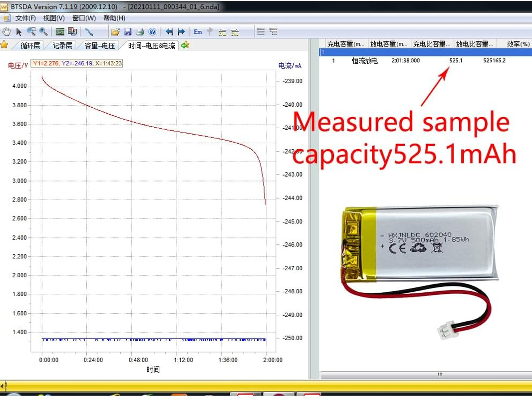Image resolution: width=532 pixels, height=399 pixels.
Task: Go back with left blue arrow
Action: pos(169,31)
